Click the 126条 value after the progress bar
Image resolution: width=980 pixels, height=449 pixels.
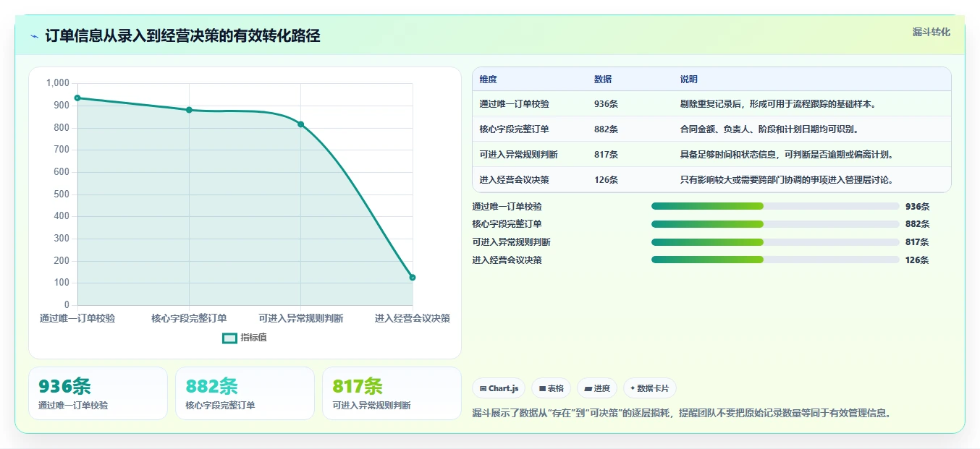click(x=917, y=260)
